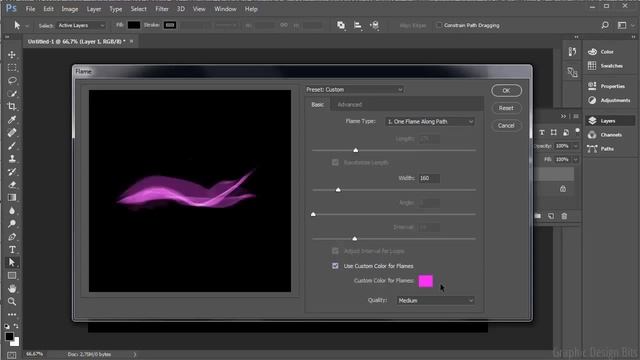Select the Gradient tool
The height and width of the screenshot is (360, 640).
(x=12, y=198)
